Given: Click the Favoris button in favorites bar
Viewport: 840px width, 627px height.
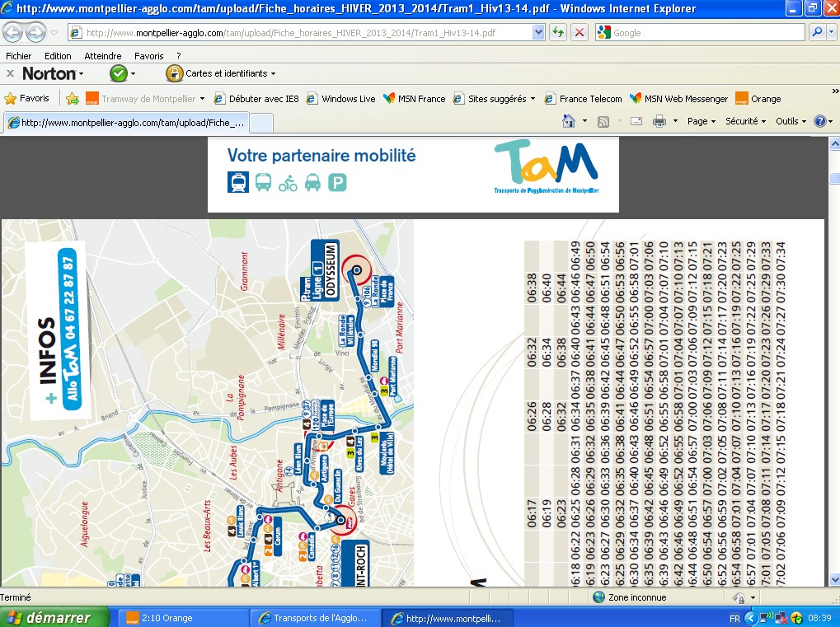Looking at the screenshot, I should tap(27, 98).
